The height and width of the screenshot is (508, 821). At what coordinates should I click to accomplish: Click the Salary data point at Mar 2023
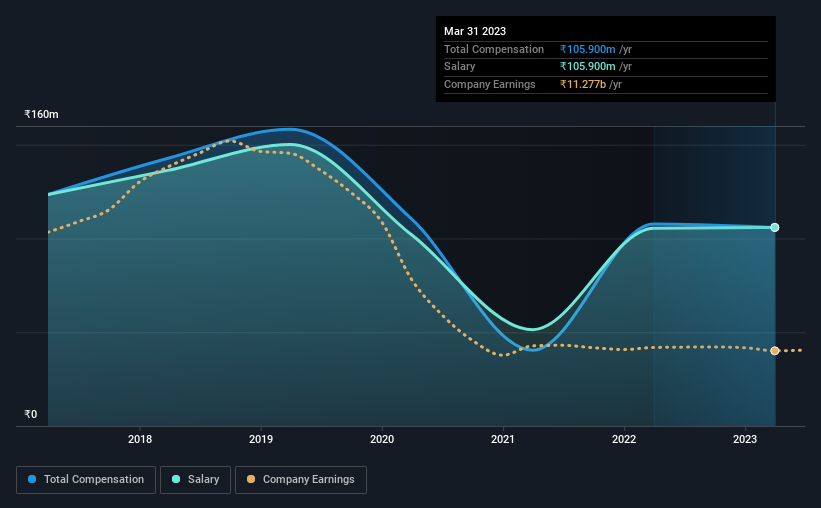coord(774,227)
